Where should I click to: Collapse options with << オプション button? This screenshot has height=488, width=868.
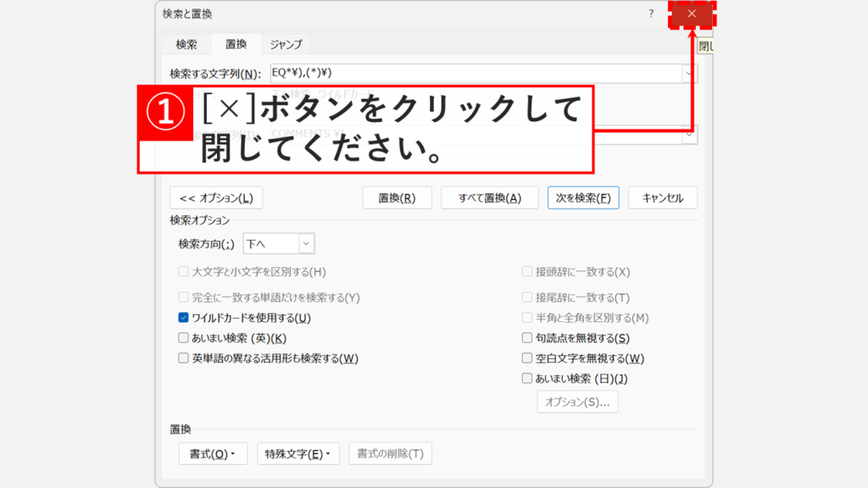click(214, 197)
